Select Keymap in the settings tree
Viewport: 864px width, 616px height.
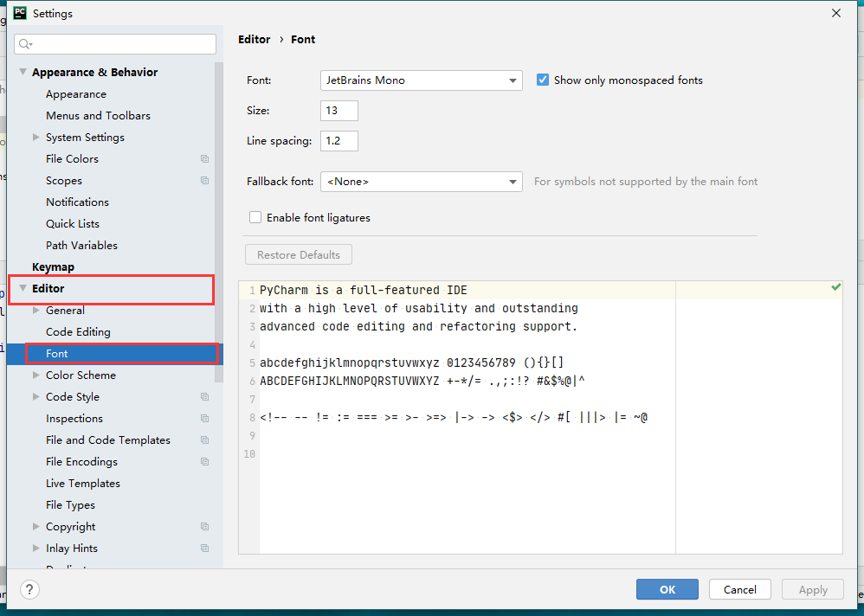tap(53, 267)
